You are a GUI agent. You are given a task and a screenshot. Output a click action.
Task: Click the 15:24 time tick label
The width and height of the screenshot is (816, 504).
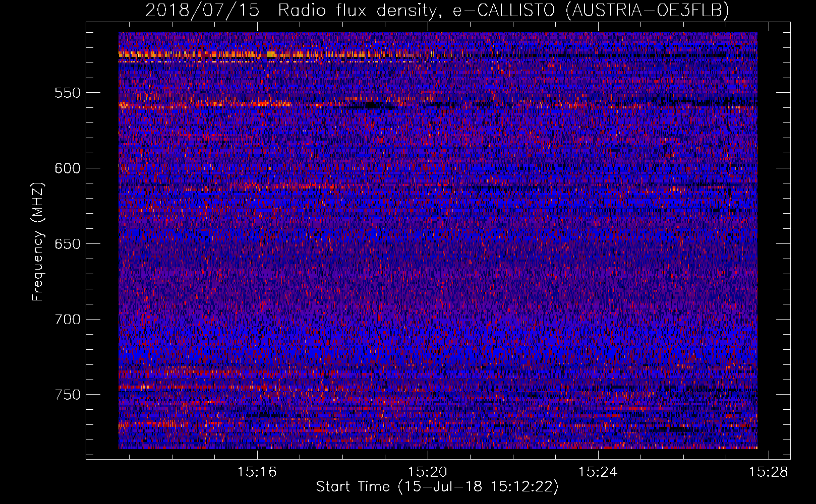pos(598,472)
